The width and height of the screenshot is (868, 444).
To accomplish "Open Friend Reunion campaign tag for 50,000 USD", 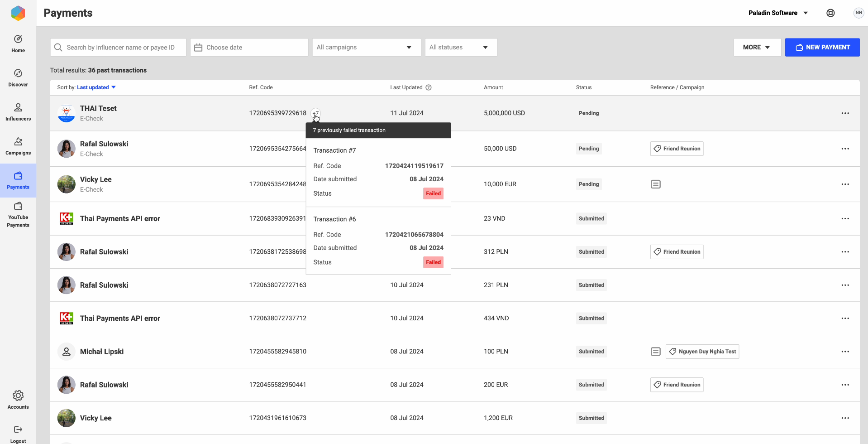I will (677, 149).
